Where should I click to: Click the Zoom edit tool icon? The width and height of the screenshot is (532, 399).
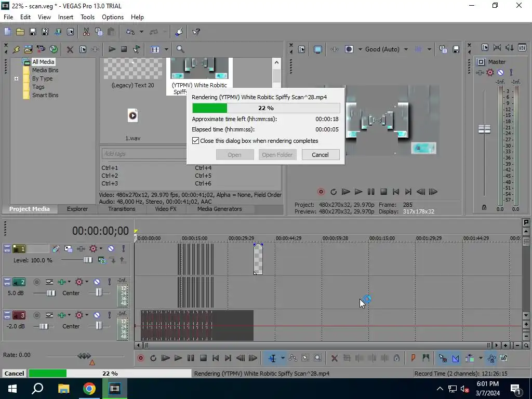(x=317, y=358)
